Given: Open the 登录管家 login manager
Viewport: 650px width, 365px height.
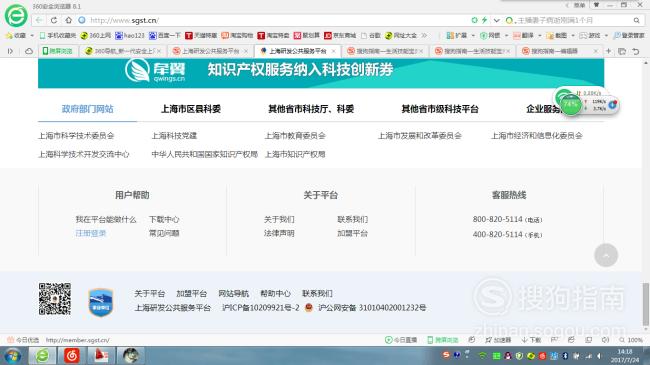Looking at the screenshot, I should click(629, 36).
